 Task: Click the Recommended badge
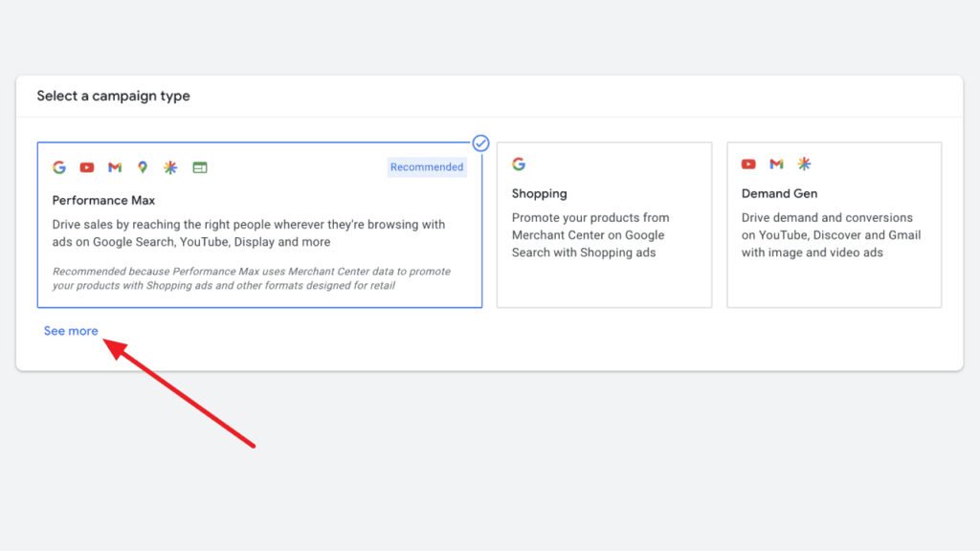click(x=426, y=166)
